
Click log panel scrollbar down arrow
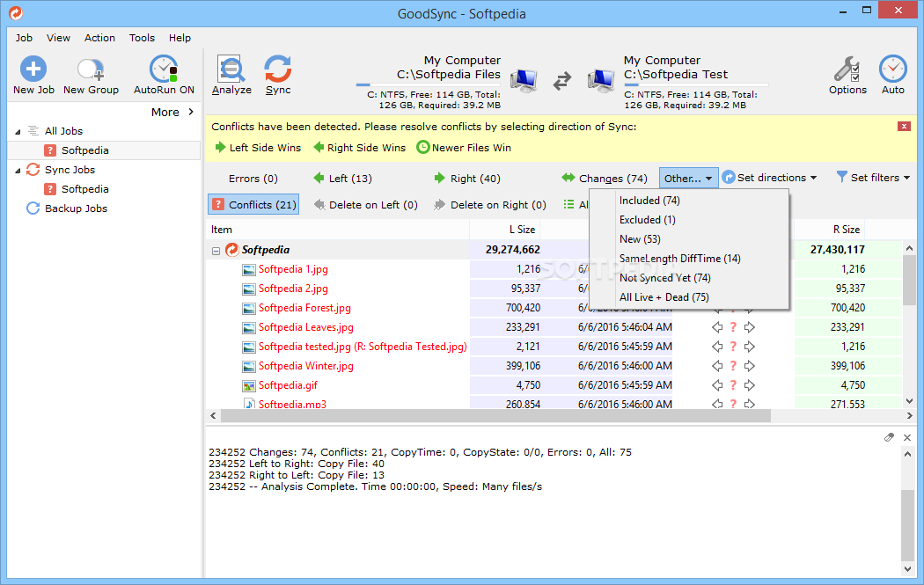[x=907, y=569]
